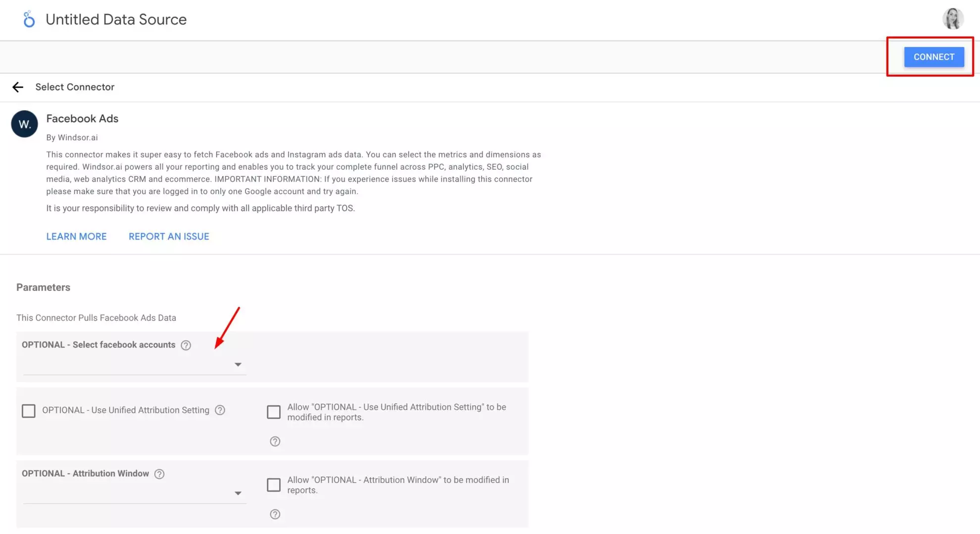This screenshot has width=980, height=534.
Task: Check Allow Unified Attribution Setting to be modified
Action: pos(274,412)
